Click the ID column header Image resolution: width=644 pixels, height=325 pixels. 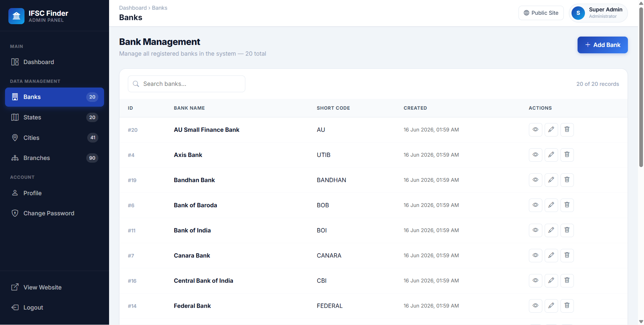point(130,108)
